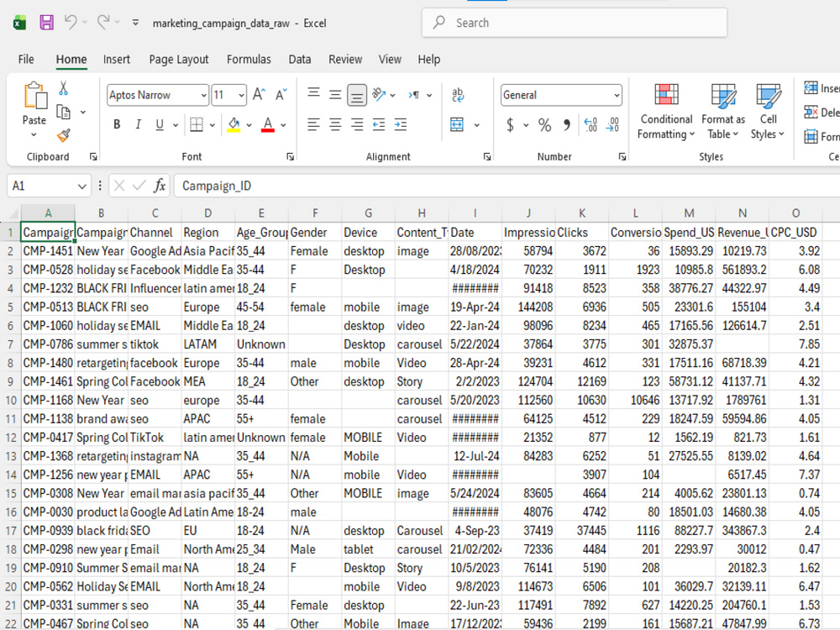Customize Quick Access Toolbar arrow

tap(135, 23)
